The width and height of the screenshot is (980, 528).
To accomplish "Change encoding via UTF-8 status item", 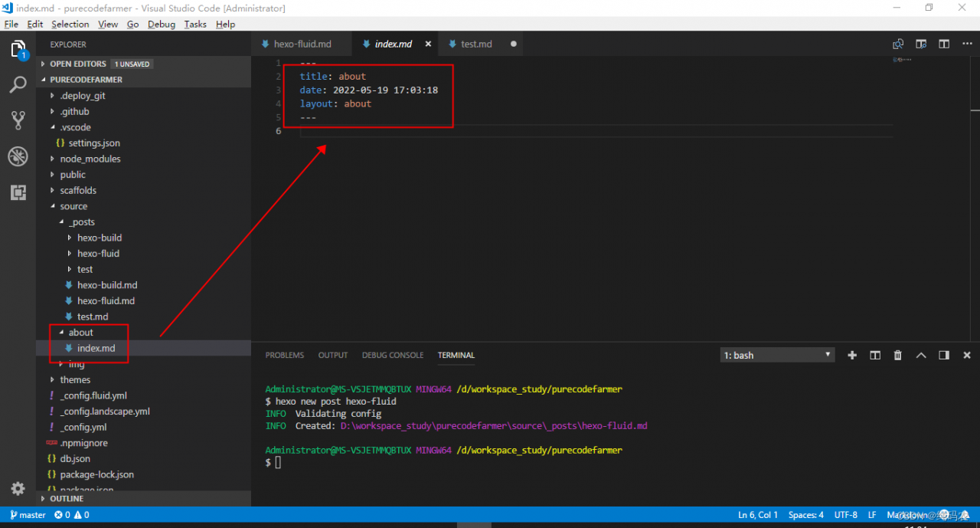I will (846, 515).
